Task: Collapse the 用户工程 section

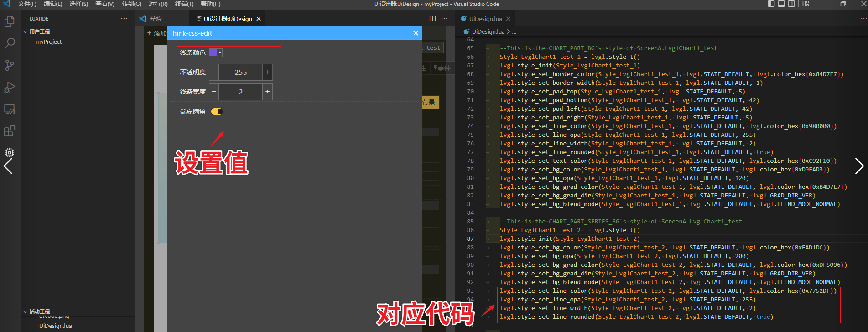Action: (26, 31)
